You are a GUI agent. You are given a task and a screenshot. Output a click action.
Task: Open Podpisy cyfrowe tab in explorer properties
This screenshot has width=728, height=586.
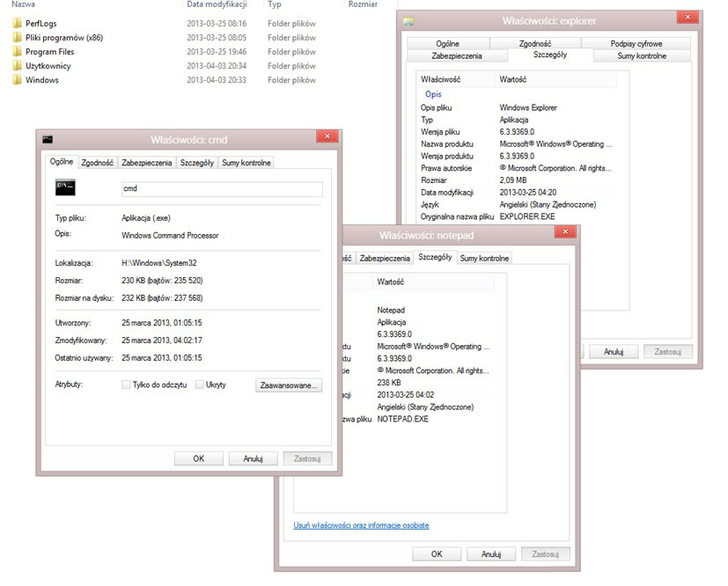tap(636, 44)
